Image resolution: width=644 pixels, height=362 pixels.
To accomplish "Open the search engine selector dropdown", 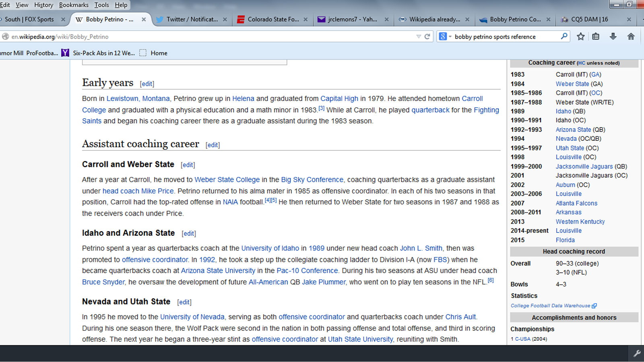I will pos(445,37).
